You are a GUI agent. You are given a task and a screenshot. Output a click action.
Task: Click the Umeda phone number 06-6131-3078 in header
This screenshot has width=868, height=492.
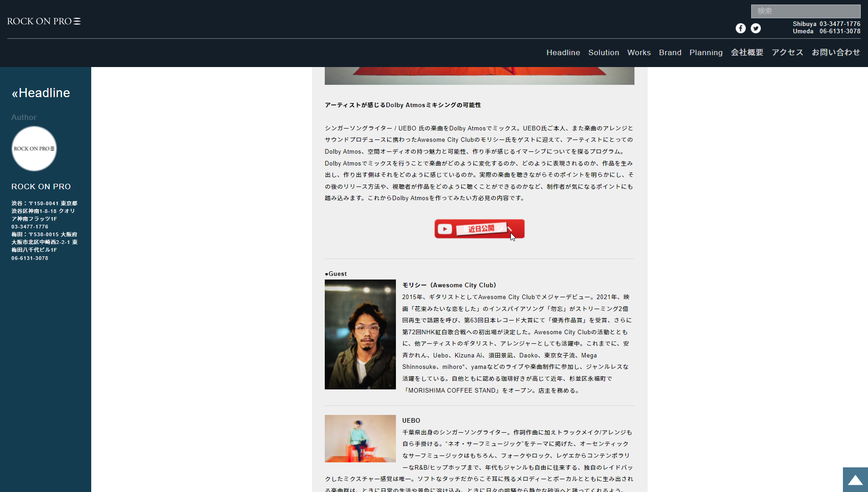tap(840, 31)
